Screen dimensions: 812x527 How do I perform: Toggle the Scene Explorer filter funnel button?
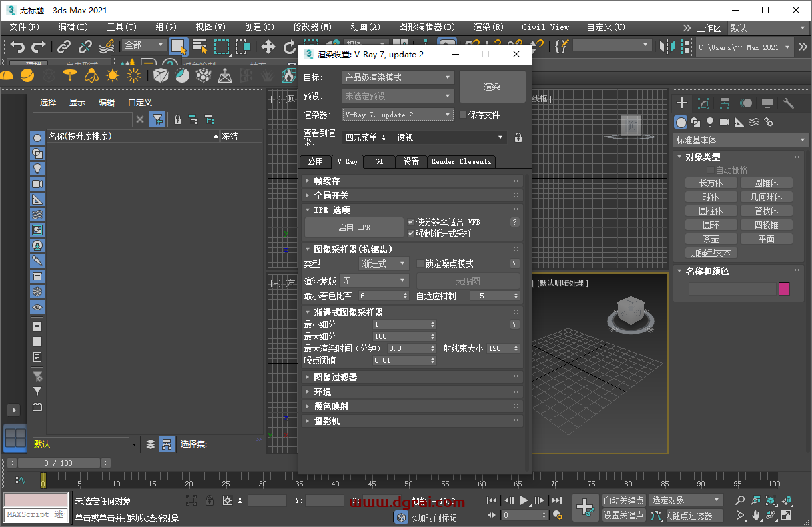tap(157, 119)
